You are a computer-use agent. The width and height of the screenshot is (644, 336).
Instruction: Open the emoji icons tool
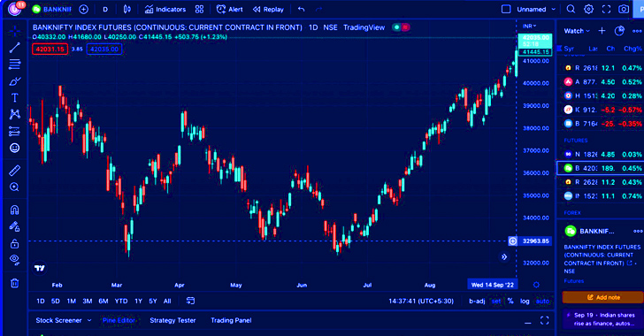pos(14,148)
